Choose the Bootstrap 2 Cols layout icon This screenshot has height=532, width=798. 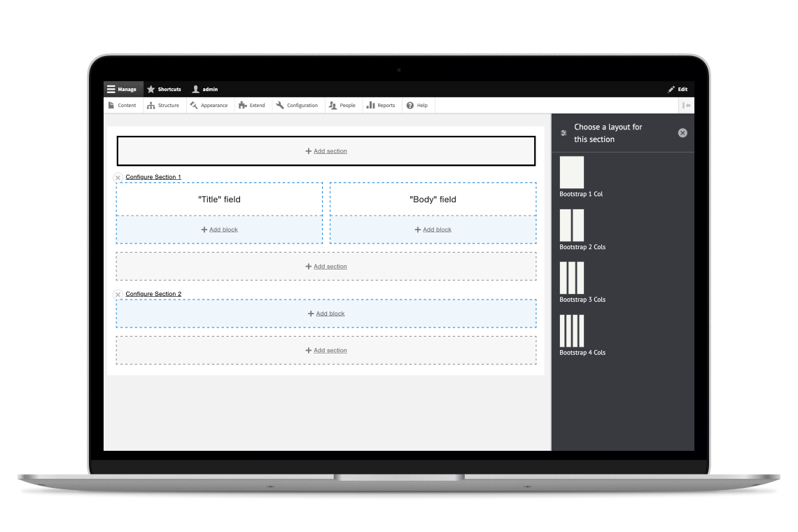(x=571, y=225)
